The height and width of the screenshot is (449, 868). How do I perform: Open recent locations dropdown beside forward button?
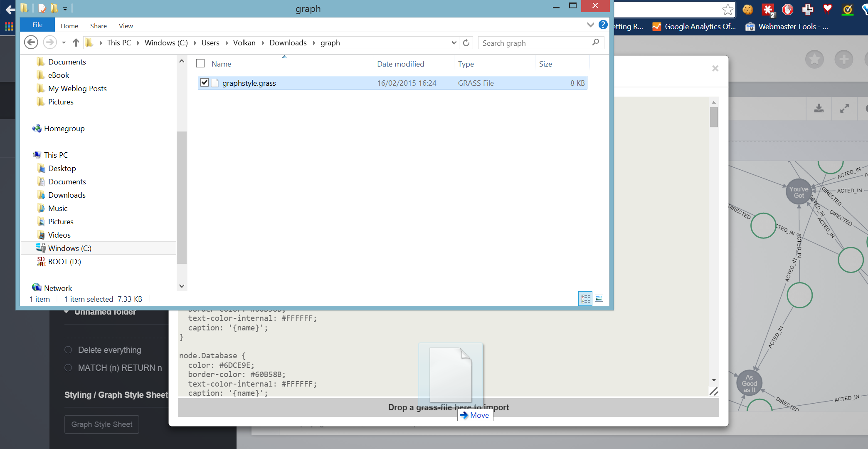point(64,42)
